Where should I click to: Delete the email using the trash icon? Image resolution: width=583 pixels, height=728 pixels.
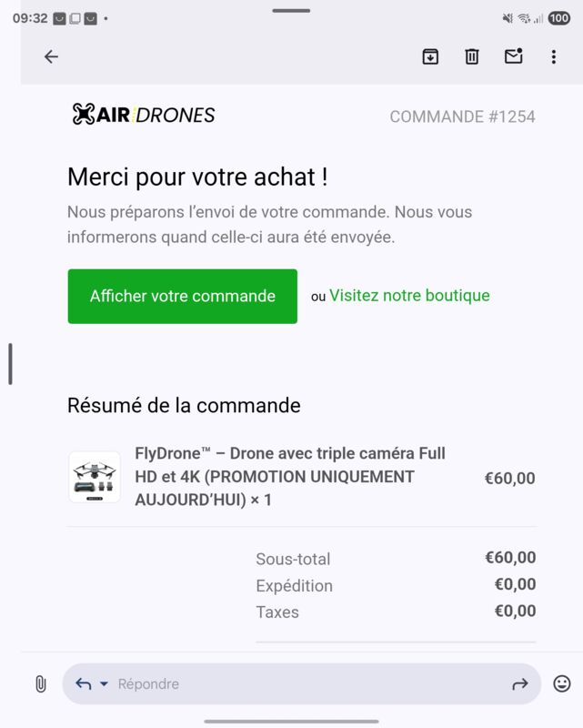(x=472, y=56)
